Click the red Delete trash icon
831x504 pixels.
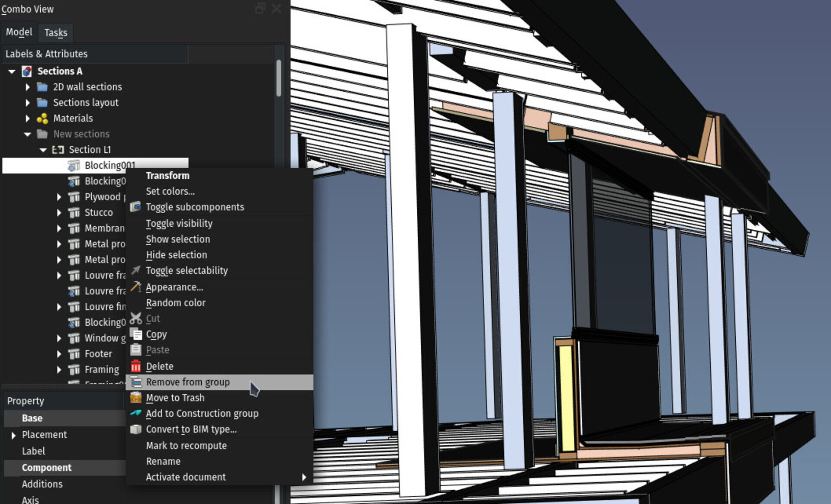(135, 366)
